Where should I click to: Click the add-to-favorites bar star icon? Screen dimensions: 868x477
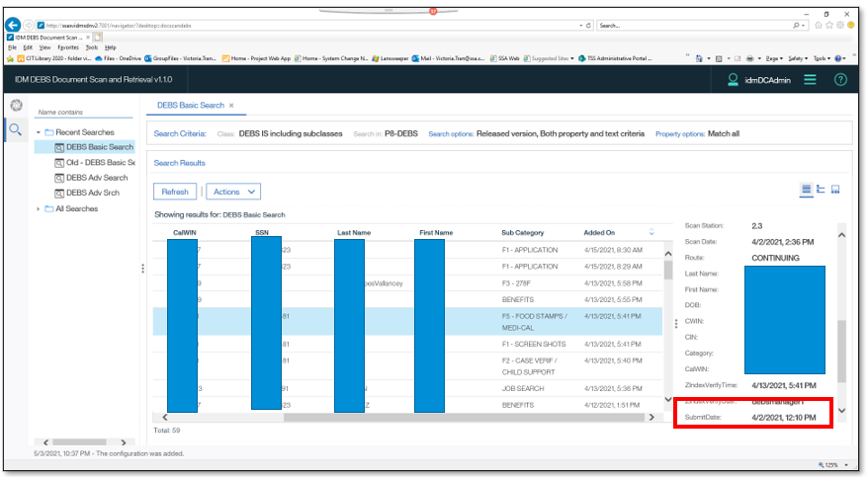11,58
